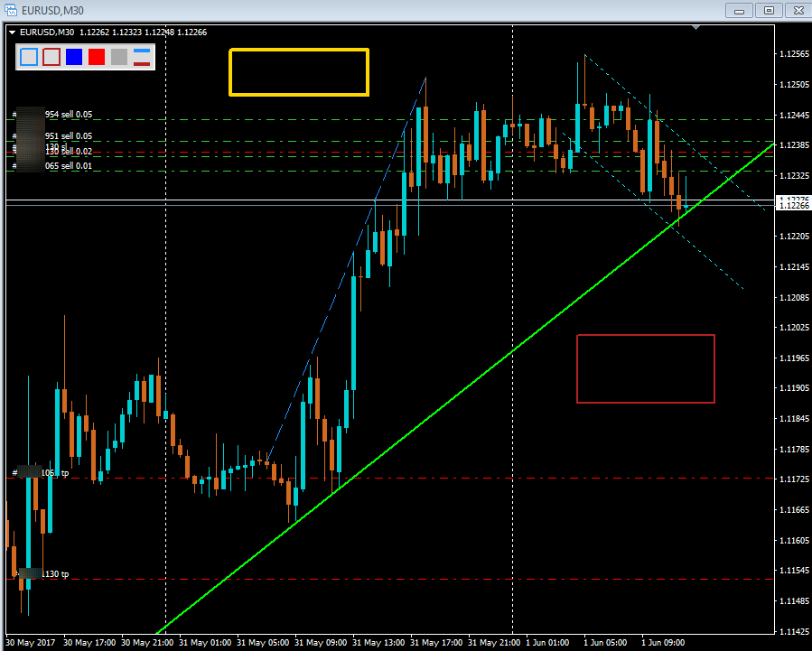Select the dashed blue trendline on the rally
This screenshot has height=651, width=812.
click(x=346, y=269)
